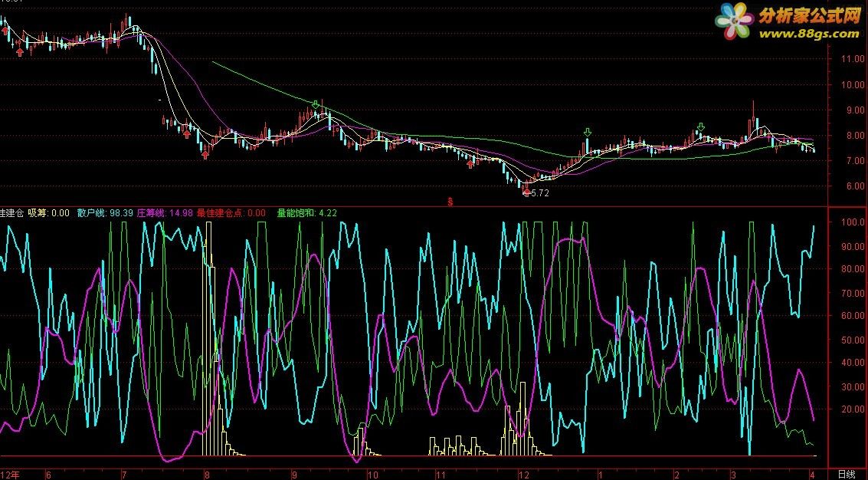The height and width of the screenshot is (480, 868).
Task: Click the 5.72 lowest price label
Action: click(x=540, y=193)
